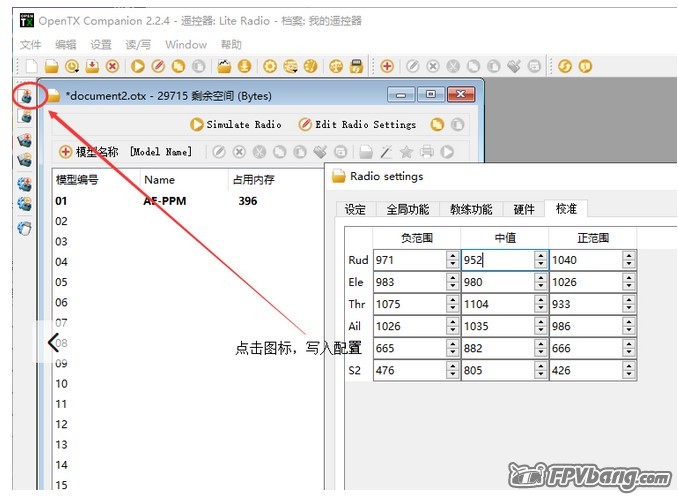Click the Download firmware arrow toolbar icon
Viewport: 678px width, 499px height.
click(244, 66)
